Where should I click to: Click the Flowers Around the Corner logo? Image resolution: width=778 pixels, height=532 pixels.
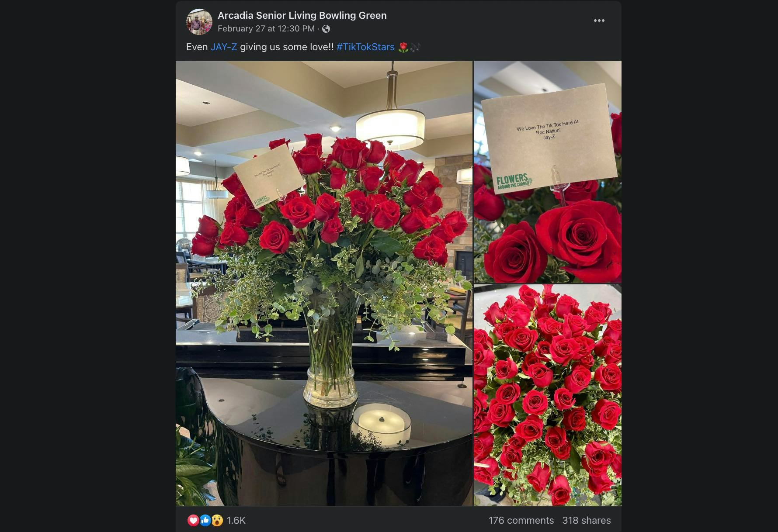click(x=514, y=181)
